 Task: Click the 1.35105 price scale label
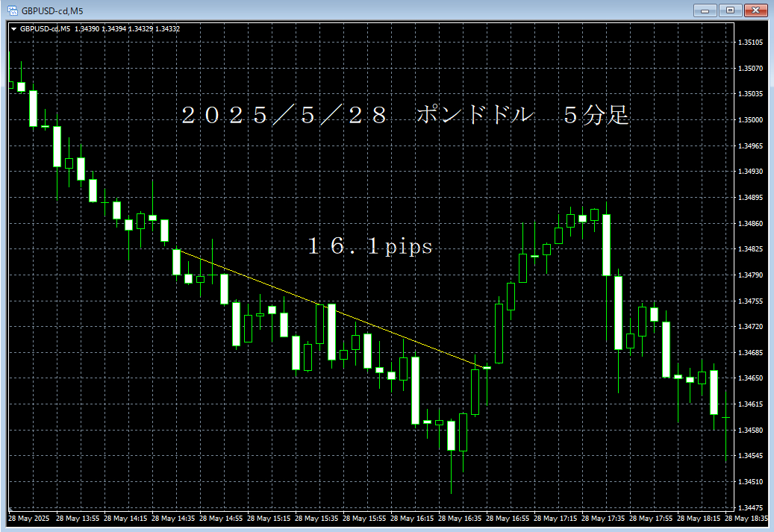[x=750, y=43]
